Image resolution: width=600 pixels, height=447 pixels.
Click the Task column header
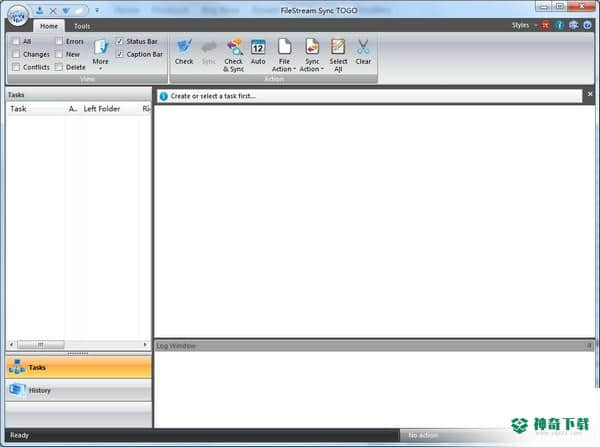coord(36,109)
